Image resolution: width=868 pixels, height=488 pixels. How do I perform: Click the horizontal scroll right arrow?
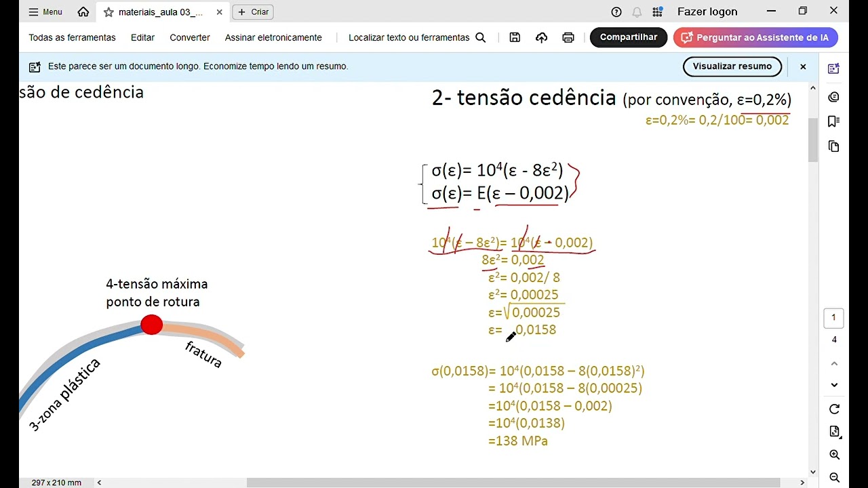coord(802,483)
